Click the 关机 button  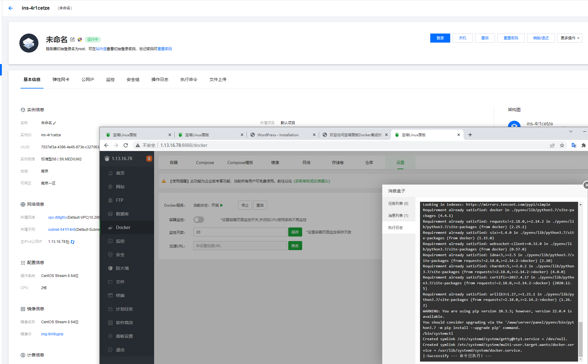(463, 38)
